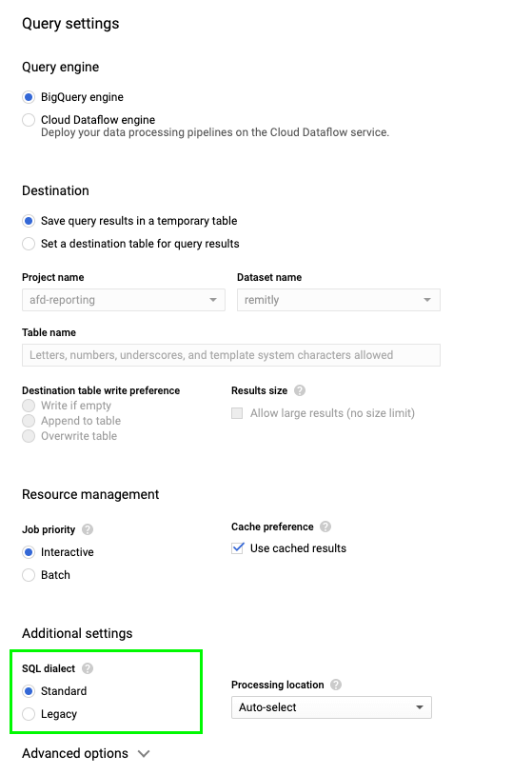Screen dimensions: 532x775
Task: Select Standard SQL dialect
Action: (29, 691)
